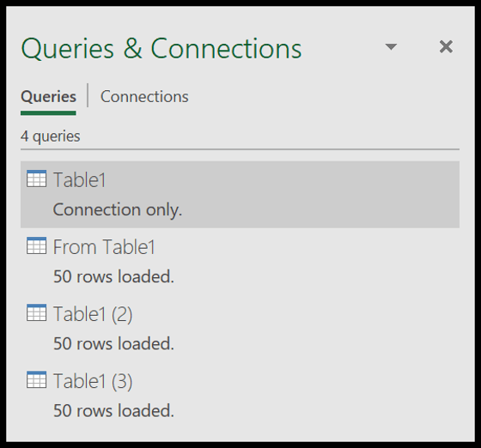Click '50 rows loaded.' under Table1 (2)
The image size is (481, 448).
point(113,343)
